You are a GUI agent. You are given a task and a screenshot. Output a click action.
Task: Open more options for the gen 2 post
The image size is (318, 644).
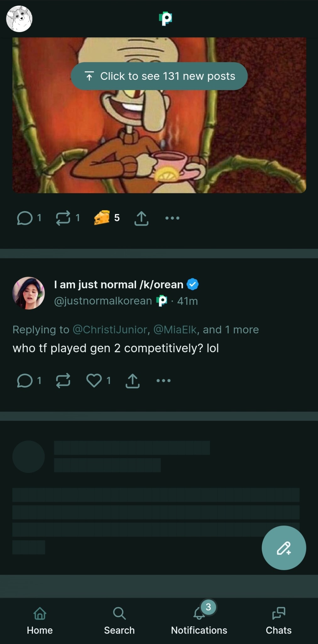tap(163, 381)
